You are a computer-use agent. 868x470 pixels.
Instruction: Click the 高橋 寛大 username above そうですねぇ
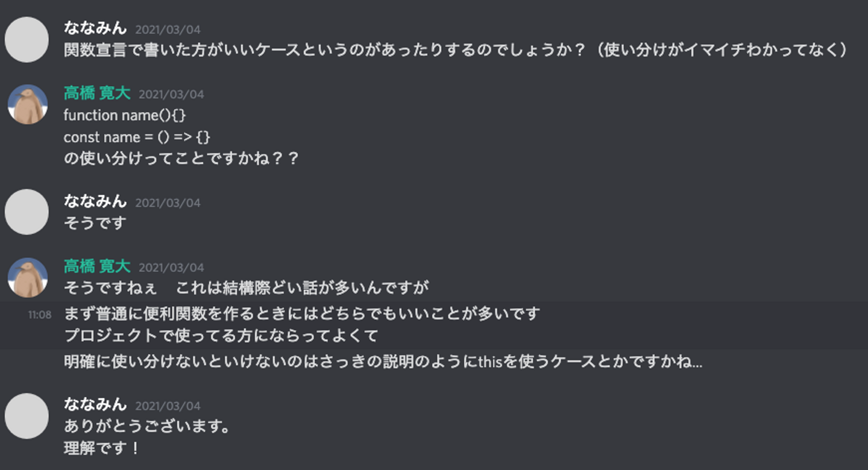pyautogui.click(x=96, y=266)
